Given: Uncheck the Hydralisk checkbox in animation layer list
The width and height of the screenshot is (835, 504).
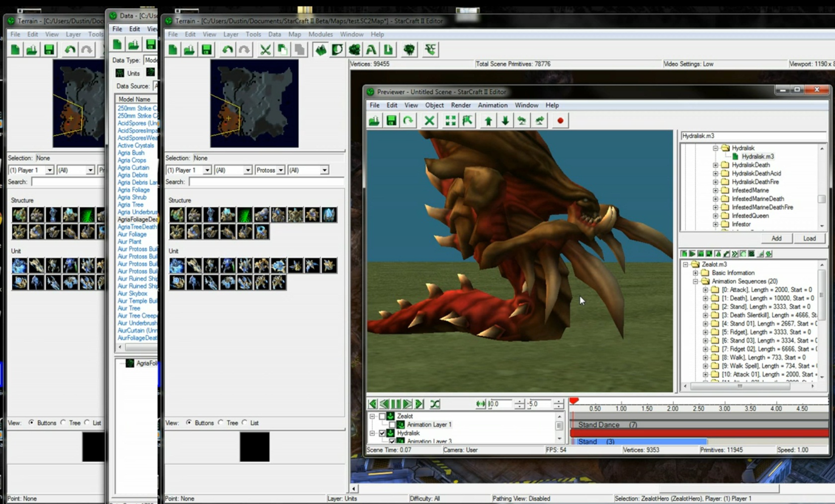Looking at the screenshot, I should click(x=382, y=433).
